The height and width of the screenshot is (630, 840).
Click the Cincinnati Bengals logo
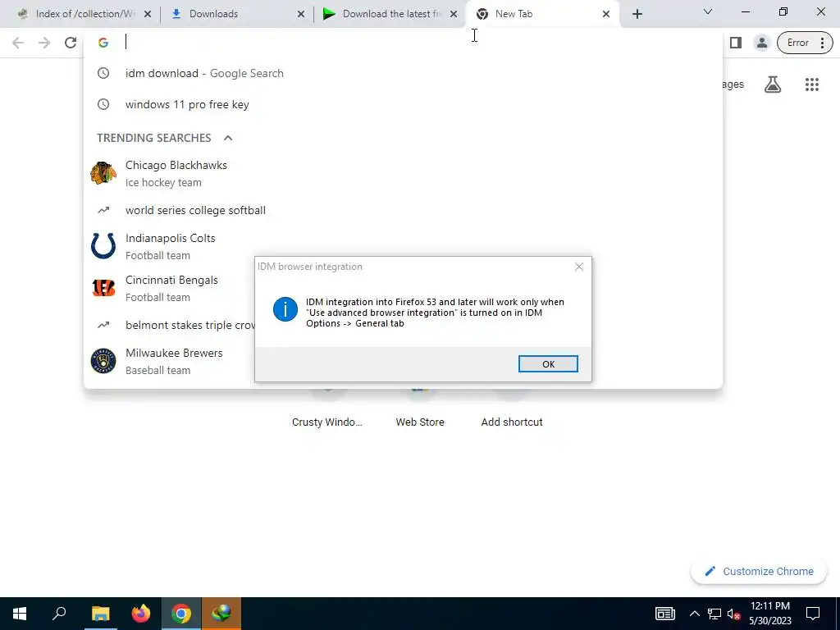(x=103, y=288)
